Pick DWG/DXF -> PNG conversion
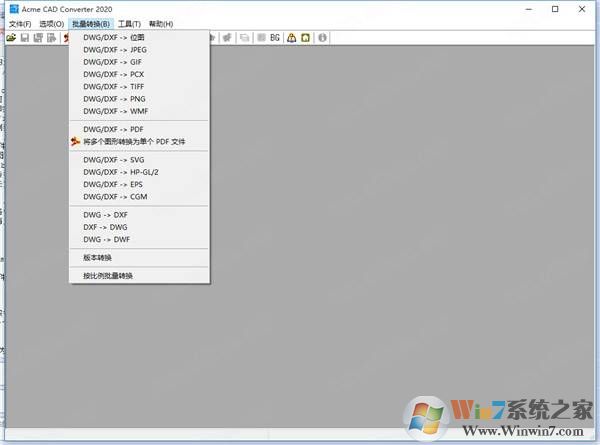 coord(139,99)
